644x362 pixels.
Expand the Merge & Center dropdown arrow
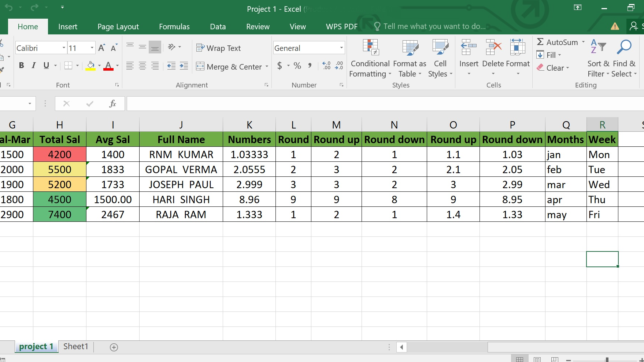(x=267, y=67)
